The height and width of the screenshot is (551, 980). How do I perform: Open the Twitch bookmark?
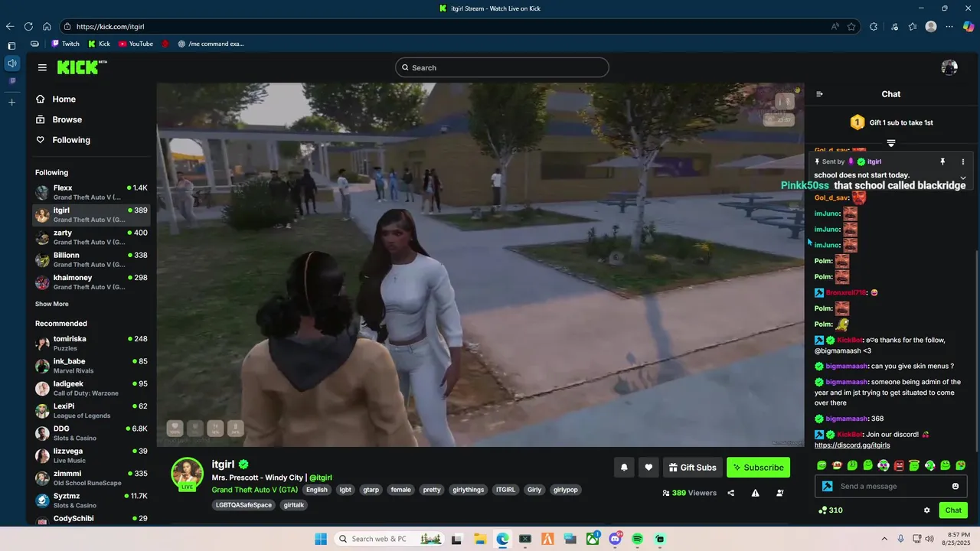pos(65,44)
